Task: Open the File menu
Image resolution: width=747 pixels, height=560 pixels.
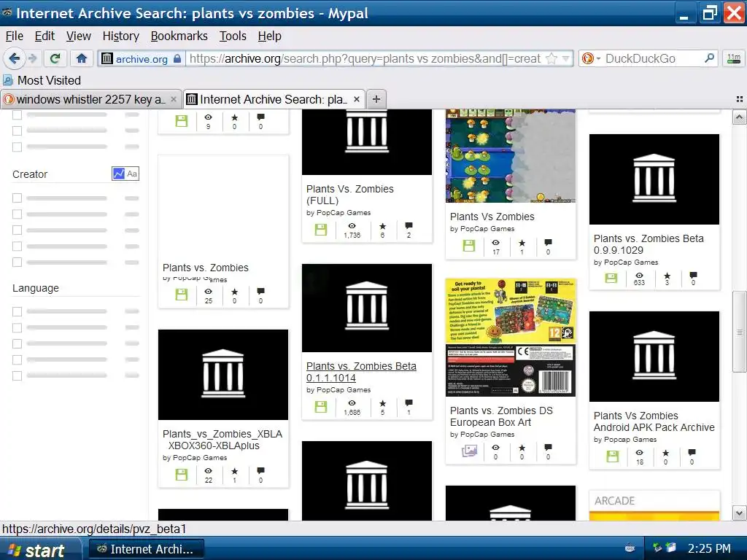Action: 14,36
